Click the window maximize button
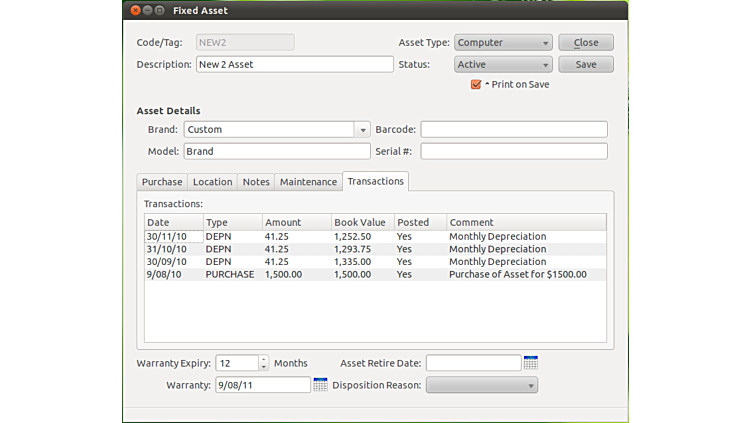The width and height of the screenshot is (752, 423). (161, 10)
